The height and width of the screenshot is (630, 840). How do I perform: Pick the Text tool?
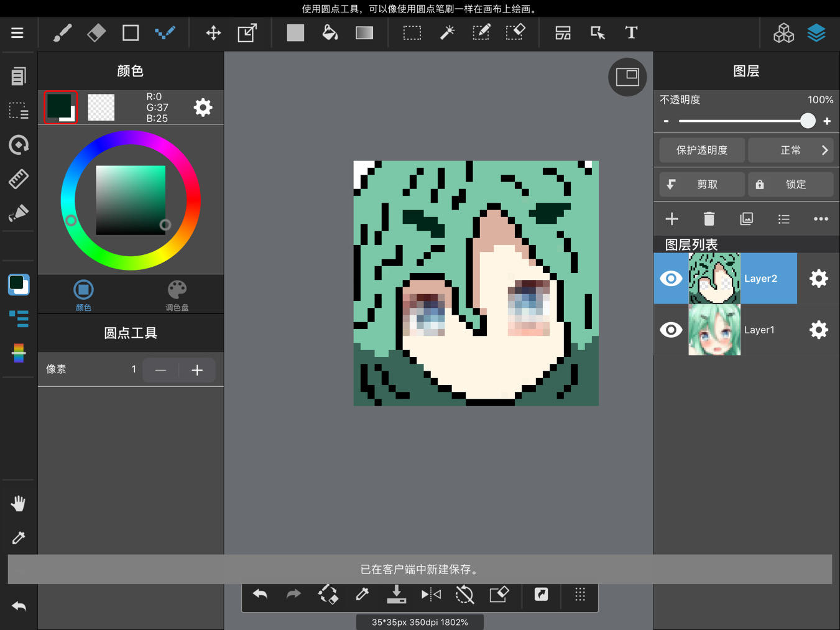pyautogui.click(x=631, y=33)
